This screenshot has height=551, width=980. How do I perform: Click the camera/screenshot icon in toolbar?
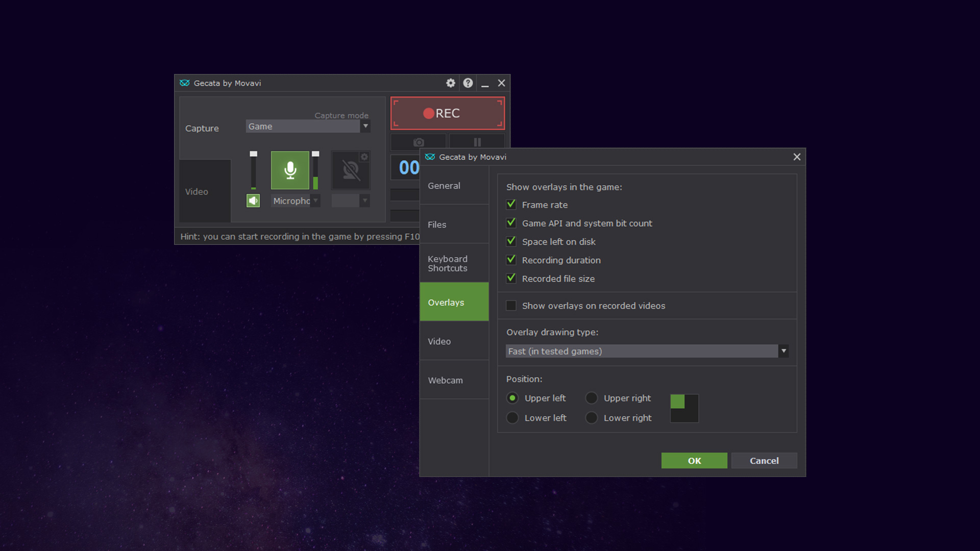419,142
